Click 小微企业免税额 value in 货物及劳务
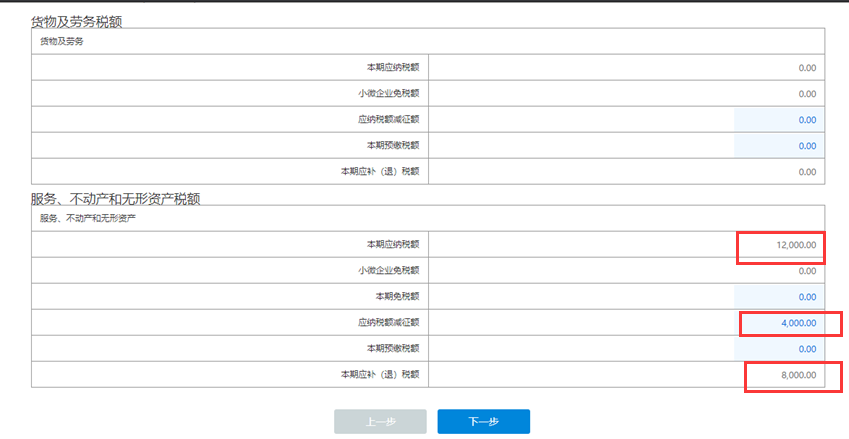Image resolution: width=849 pixels, height=439 pixels. click(x=807, y=94)
